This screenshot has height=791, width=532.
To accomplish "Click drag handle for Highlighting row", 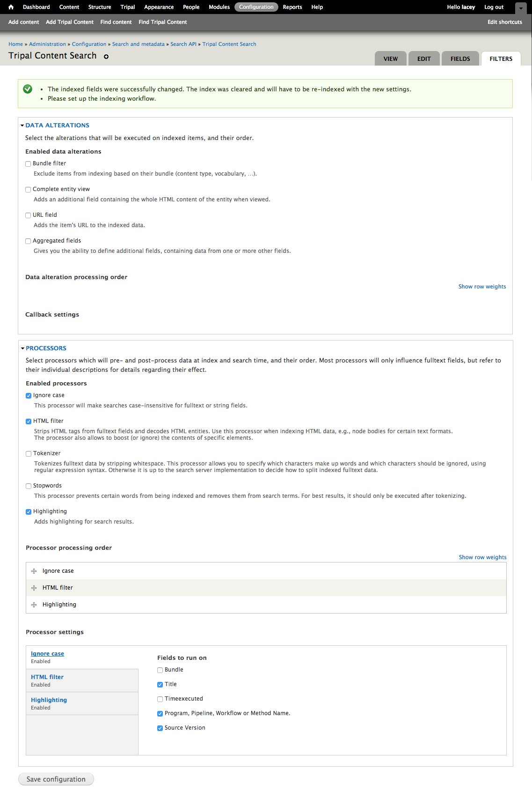I will click(x=34, y=605).
